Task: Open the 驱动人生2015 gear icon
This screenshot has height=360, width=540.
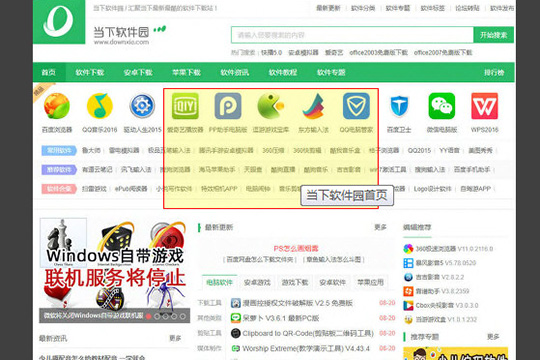Action: 142,106
